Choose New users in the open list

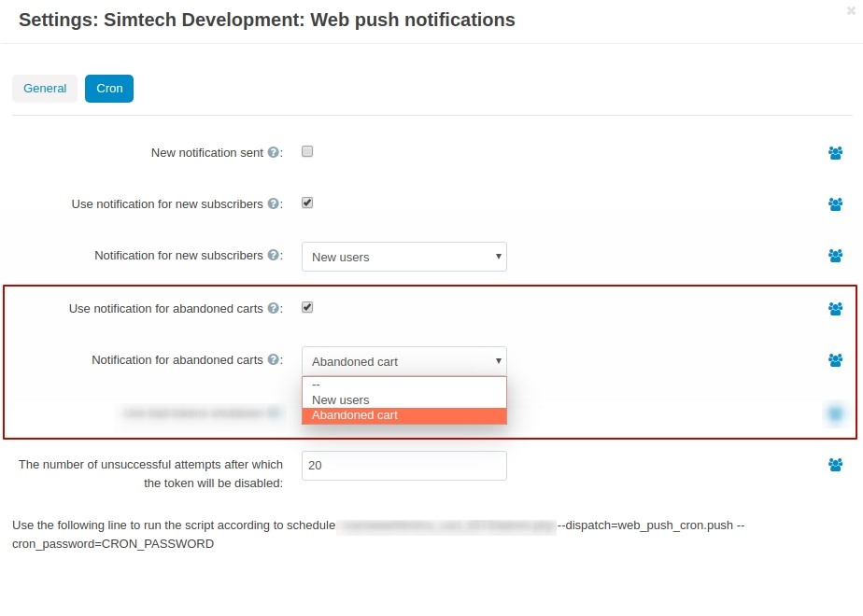pos(404,399)
